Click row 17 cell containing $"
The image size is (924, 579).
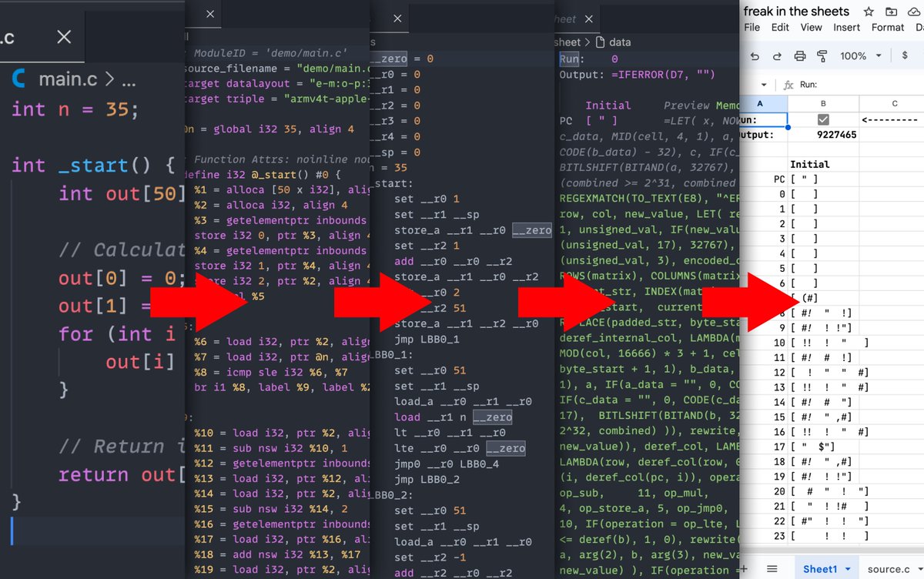(x=823, y=447)
